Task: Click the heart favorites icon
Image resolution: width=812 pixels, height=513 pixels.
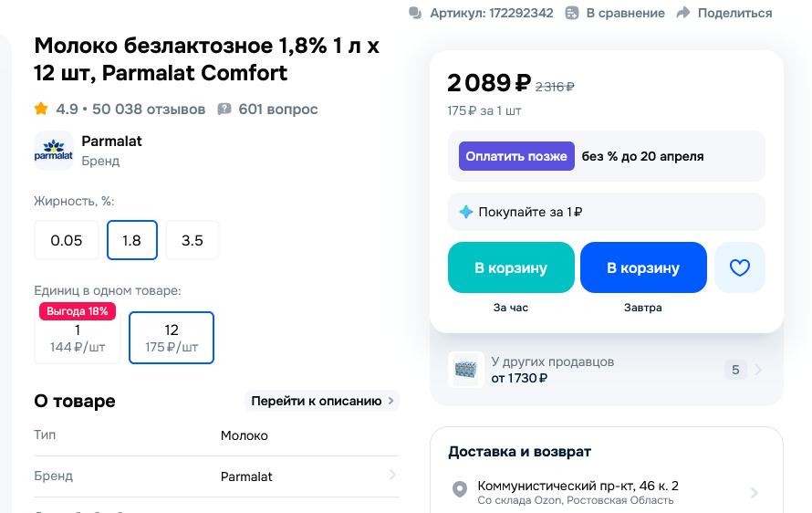Action: (x=739, y=267)
